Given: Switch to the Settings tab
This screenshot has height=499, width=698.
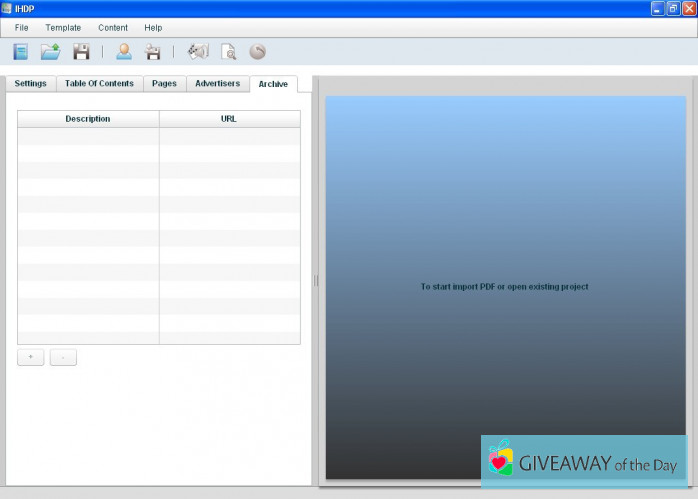Looking at the screenshot, I should click(x=30, y=84).
